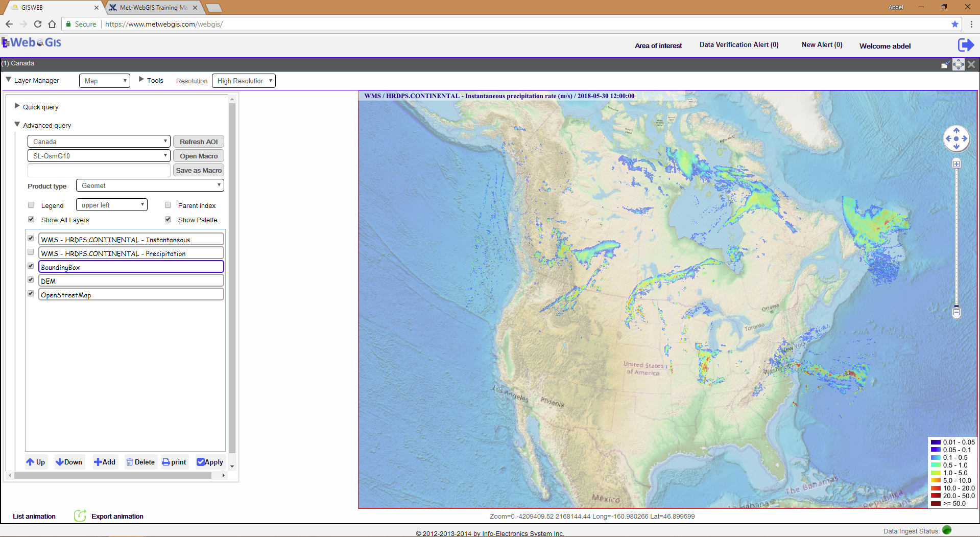Bookmark this page with the star icon

pyautogui.click(x=954, y=24)
